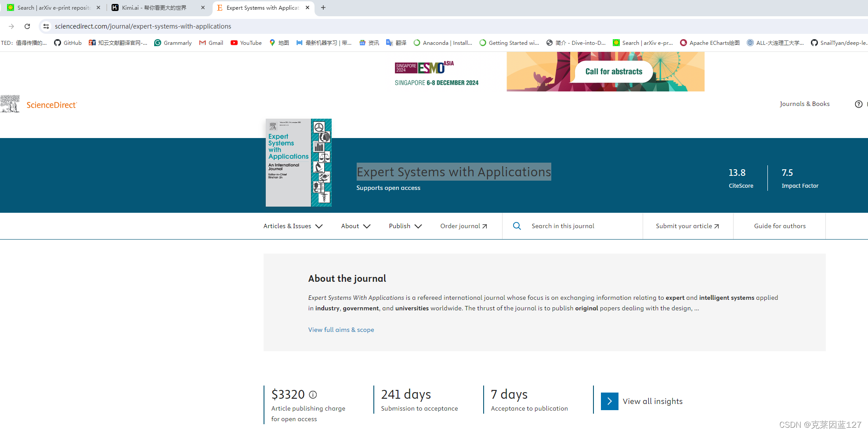Open View full aims & scope
The width and height of the screenshot is (868, 433).
[341, 330]
